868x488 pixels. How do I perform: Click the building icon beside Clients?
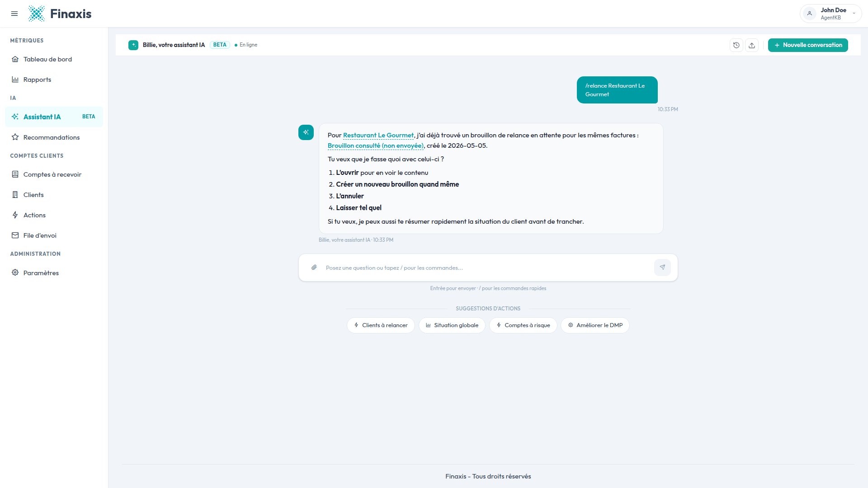[15, 194]
